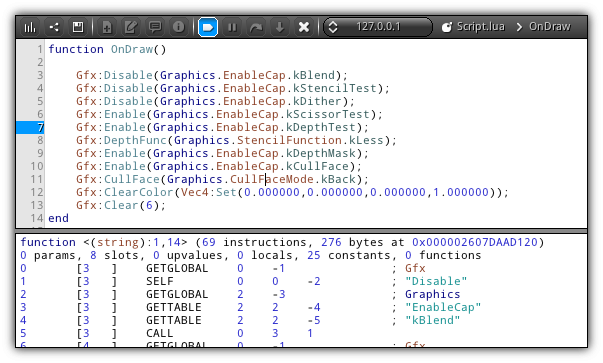The width and height of the screenshot is (603, 363).
Task: Click the GETTABLE opcode in instruction 3
Action: click(173, 308)
